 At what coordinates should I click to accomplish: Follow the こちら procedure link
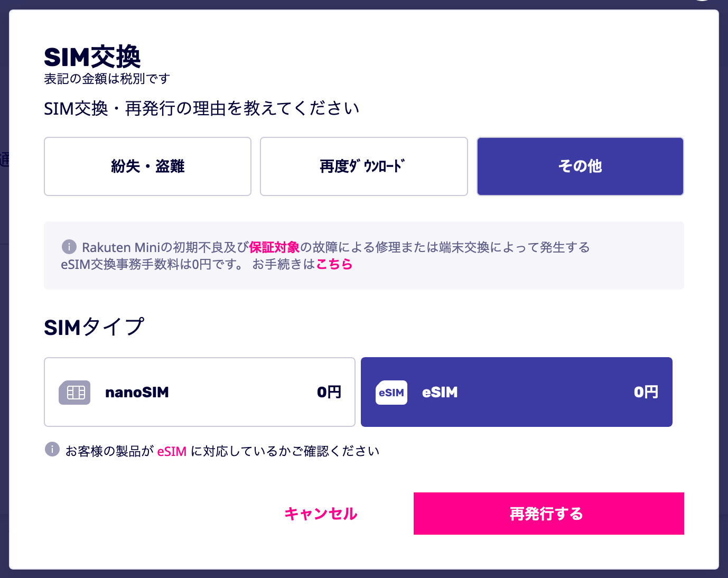(334, 264)
